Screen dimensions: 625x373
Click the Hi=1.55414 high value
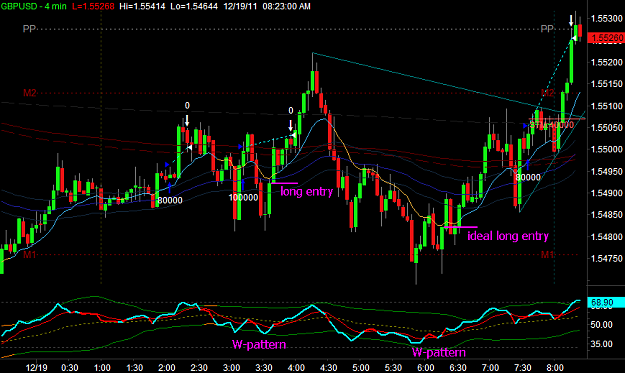142,6
